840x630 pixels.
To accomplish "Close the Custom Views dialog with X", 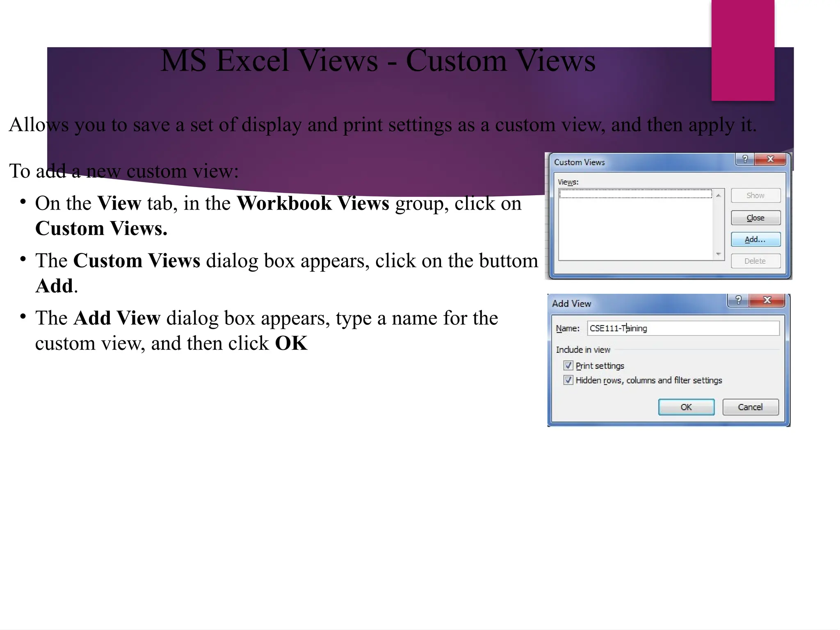I will click(770, 159).
